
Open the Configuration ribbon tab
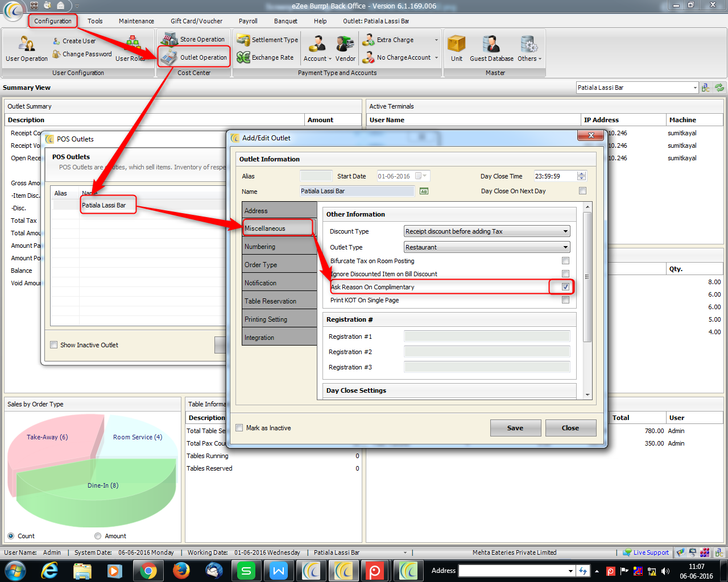coord(53,21)
